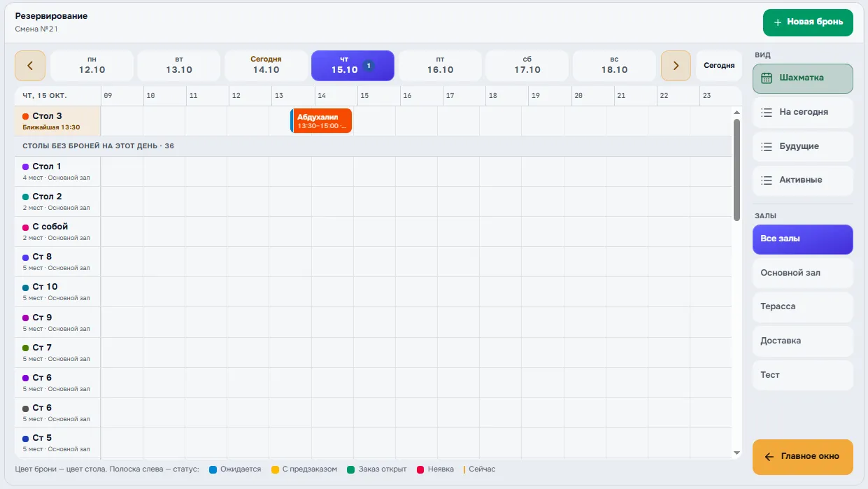This screenshot has height=489, width=868.
Task: Filter halls to Терасса
Action: (803, 306)
